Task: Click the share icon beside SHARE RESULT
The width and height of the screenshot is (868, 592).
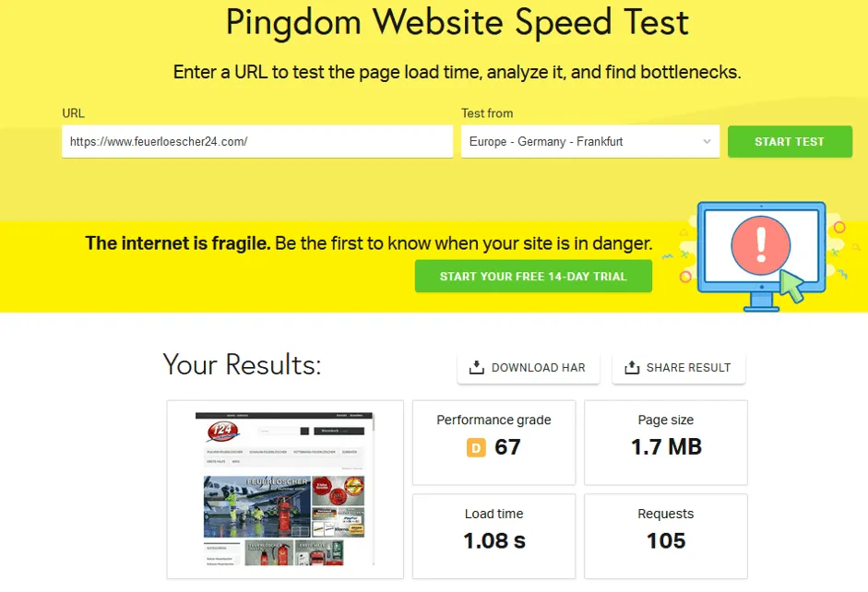Action: point(632,367)
